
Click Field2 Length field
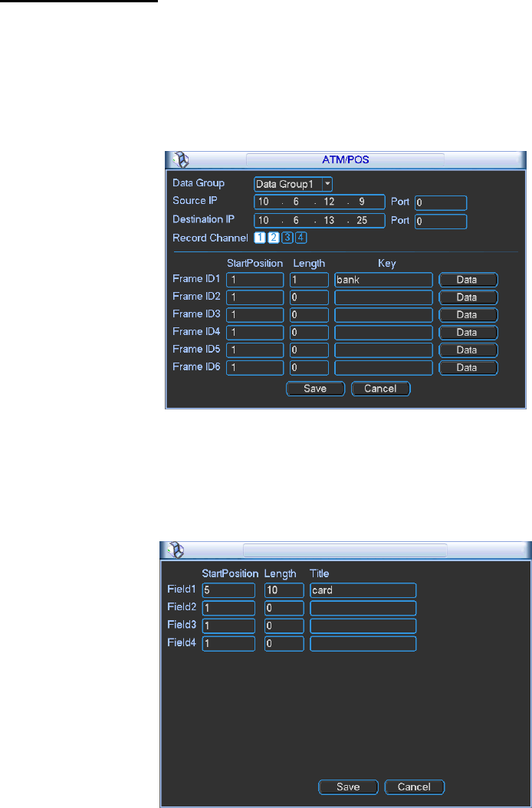click(284, 608)
